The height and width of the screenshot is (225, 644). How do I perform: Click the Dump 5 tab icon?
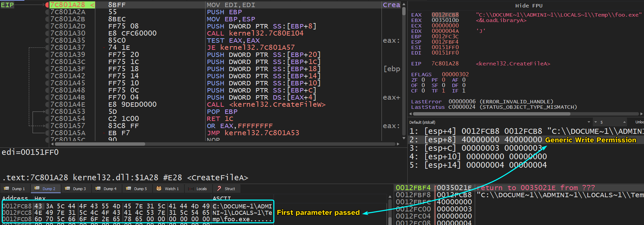[129, 189]
